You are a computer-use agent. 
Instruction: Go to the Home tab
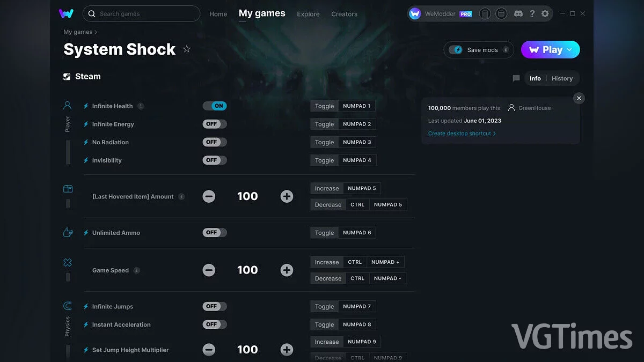[x=218, y=14]
